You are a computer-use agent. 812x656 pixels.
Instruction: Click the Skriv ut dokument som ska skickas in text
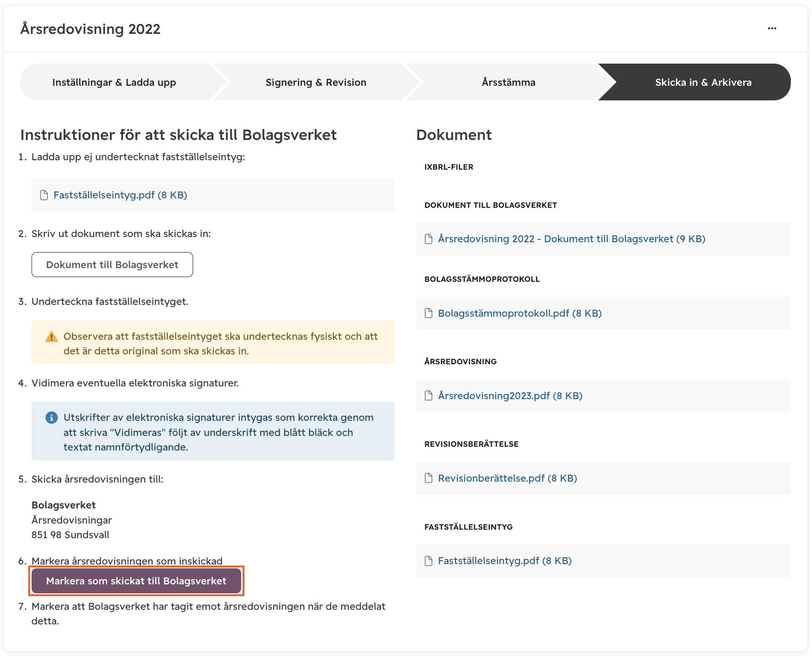[121, 234]
